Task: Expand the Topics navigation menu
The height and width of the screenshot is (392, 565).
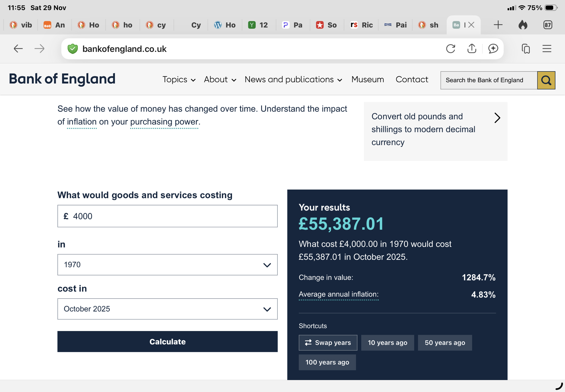Action: (179, 80)
